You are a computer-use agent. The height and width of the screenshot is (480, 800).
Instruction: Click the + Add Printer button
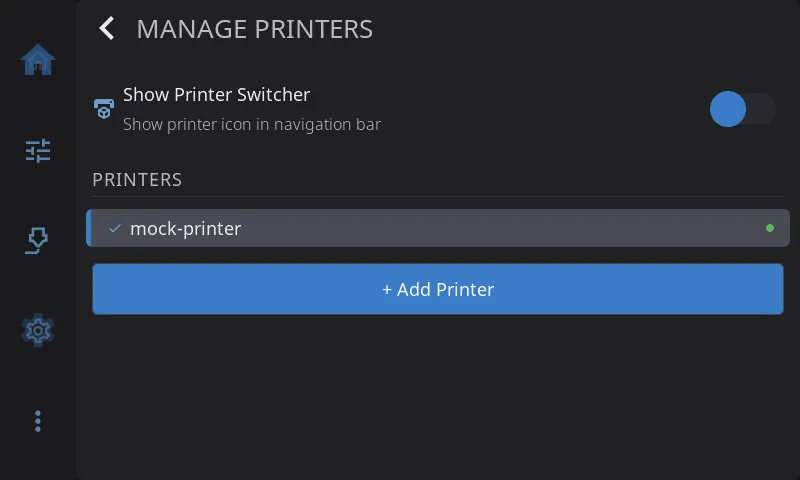tap(438, 289)
